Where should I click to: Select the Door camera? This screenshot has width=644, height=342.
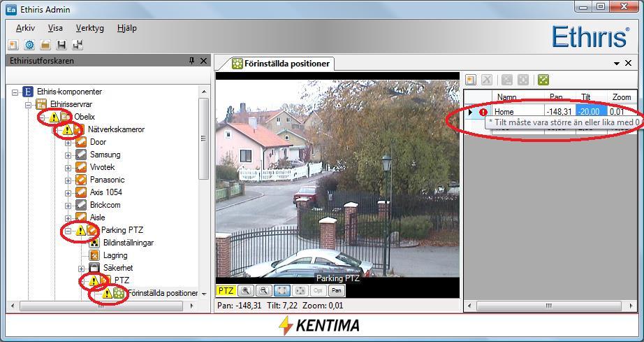coord(98,142)
